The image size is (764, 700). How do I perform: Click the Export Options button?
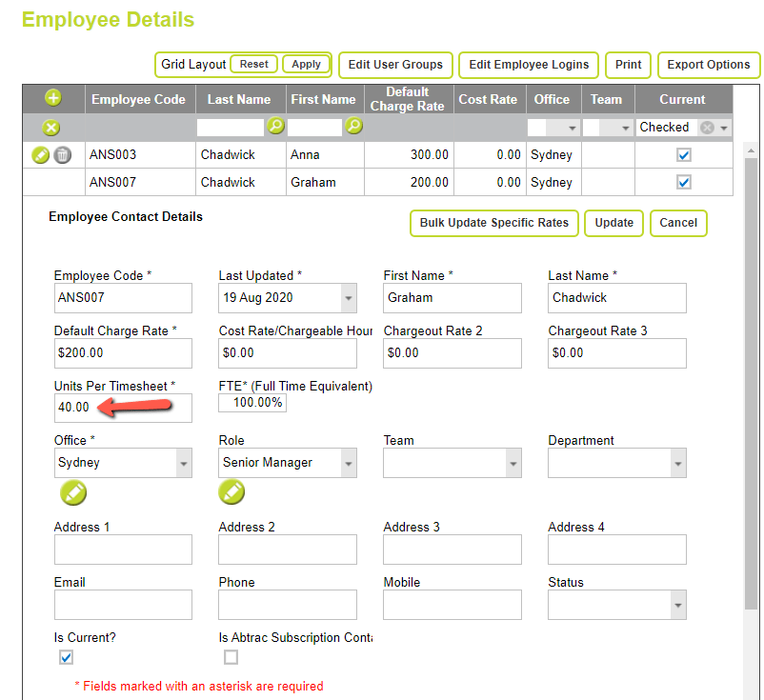click(708, 66)
